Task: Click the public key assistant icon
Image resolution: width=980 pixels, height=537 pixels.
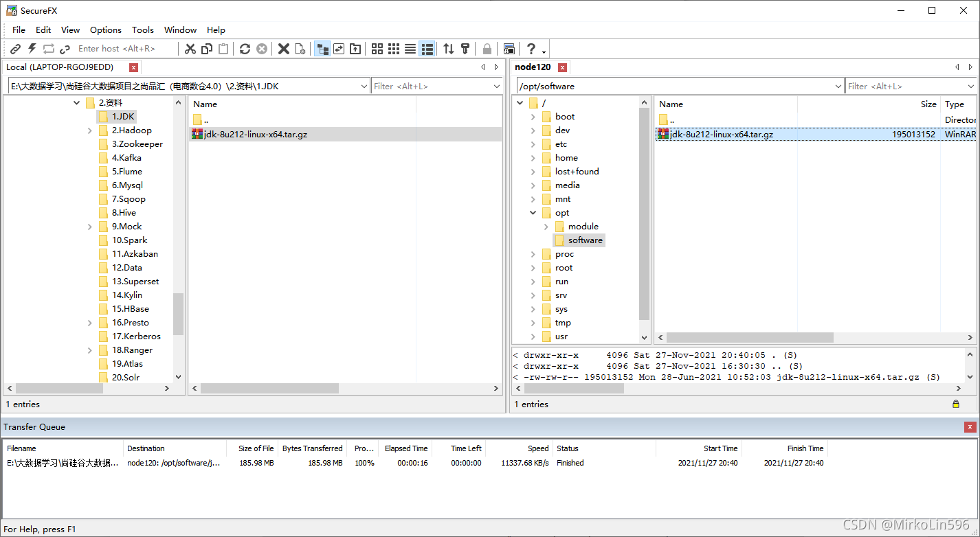Action: (x=465, y=49)
